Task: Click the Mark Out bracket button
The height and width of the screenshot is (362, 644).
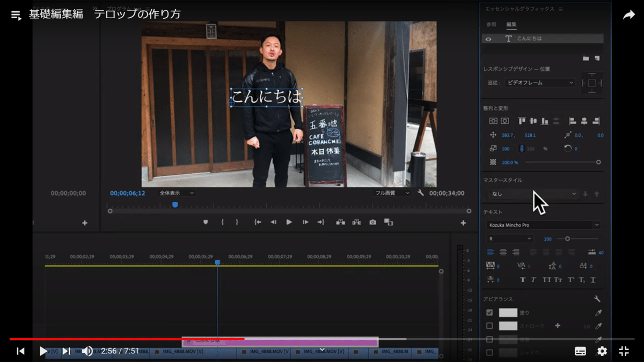Action: (x=237, y=222)
